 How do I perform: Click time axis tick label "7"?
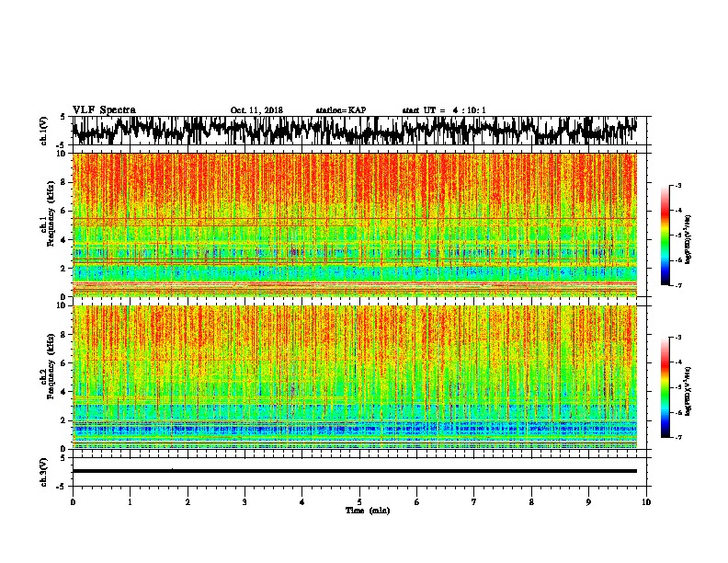[x=474, y=502]
